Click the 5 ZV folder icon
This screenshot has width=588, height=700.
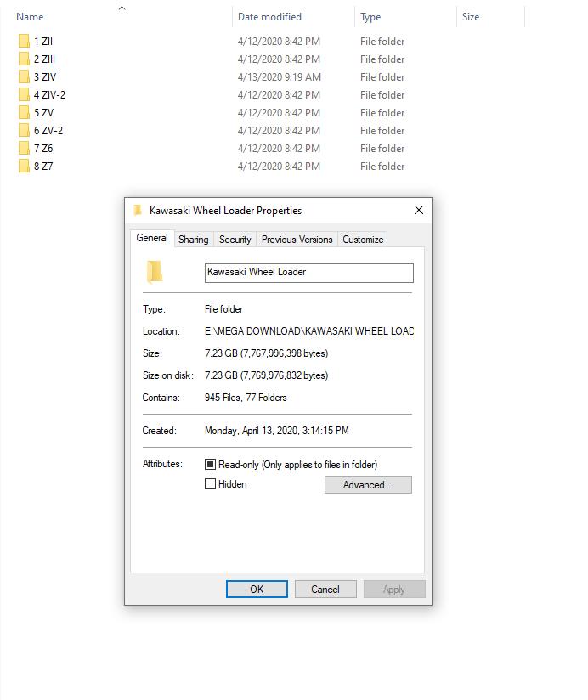pyautogui.click(x=24, y=112)
